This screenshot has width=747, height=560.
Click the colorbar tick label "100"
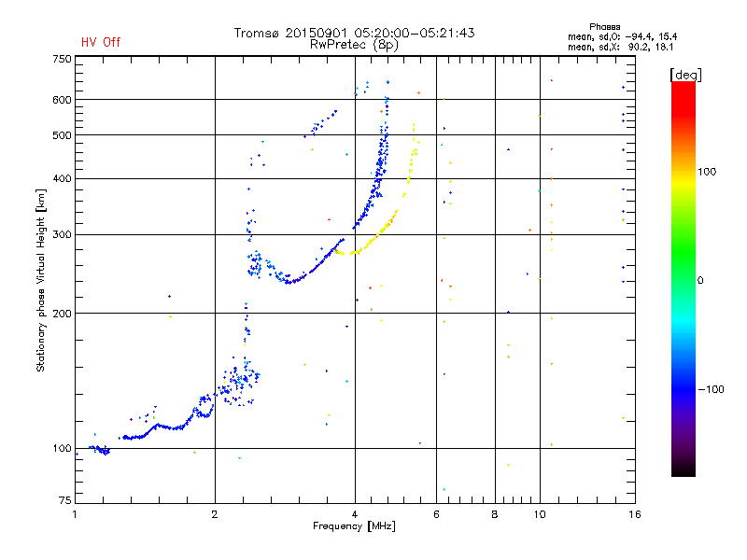point(707,172)
